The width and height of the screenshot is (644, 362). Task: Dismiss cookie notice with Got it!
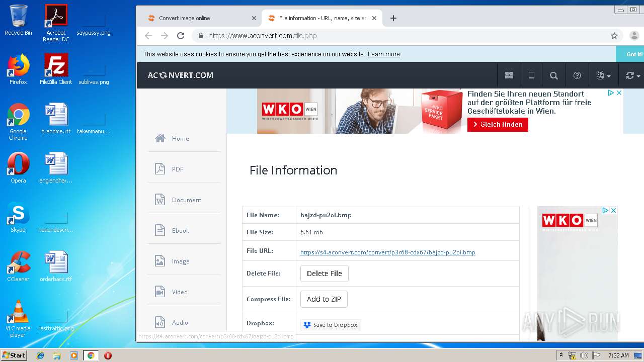pyautogui.click(x=634, y=54)
